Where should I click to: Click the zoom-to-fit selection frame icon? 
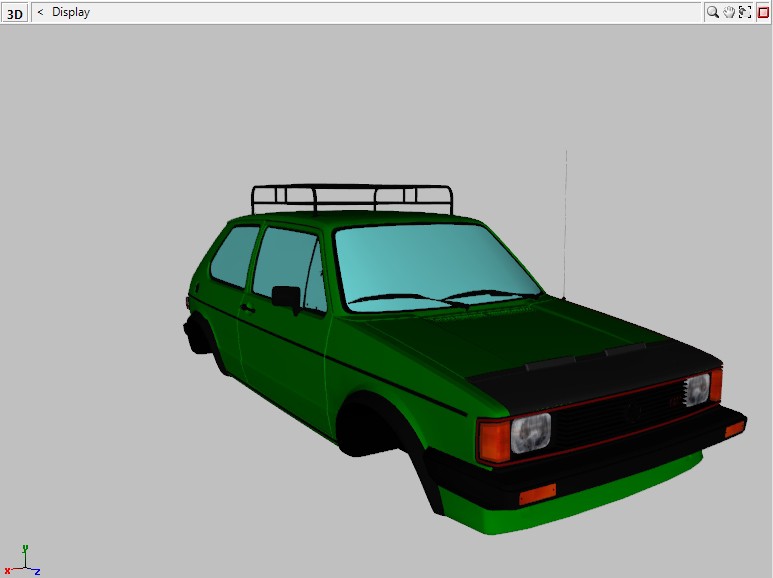[745, 12]
